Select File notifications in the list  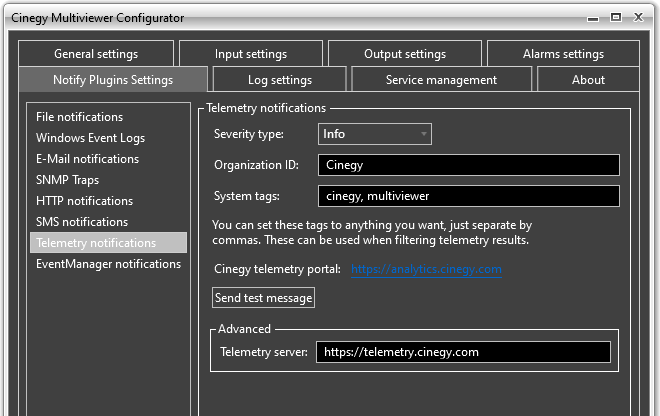[x=108, y=117]
